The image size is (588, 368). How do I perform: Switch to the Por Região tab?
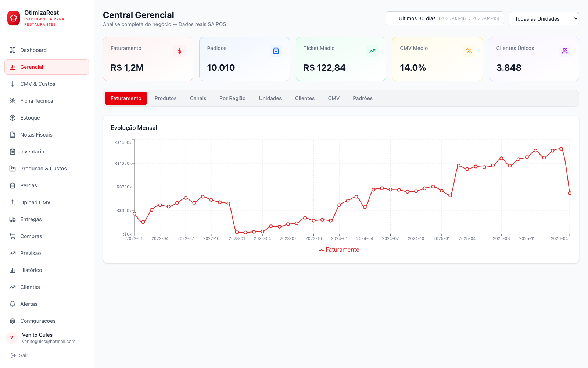pos(233,98)
